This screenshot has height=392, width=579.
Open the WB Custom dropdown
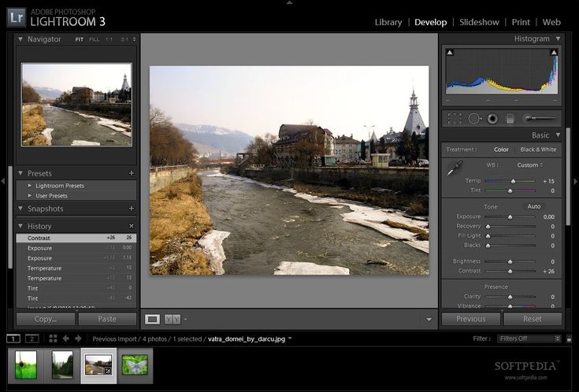529,165
